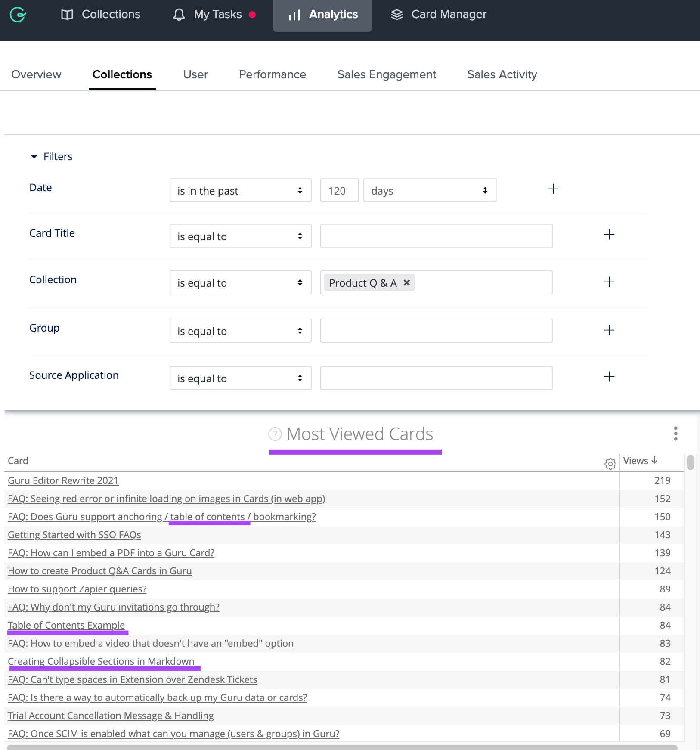Image resolution: width=700 pixels, height=750 pixels.
Task: Open the 'days' unit dropdown
Action: tap(430, 190)
